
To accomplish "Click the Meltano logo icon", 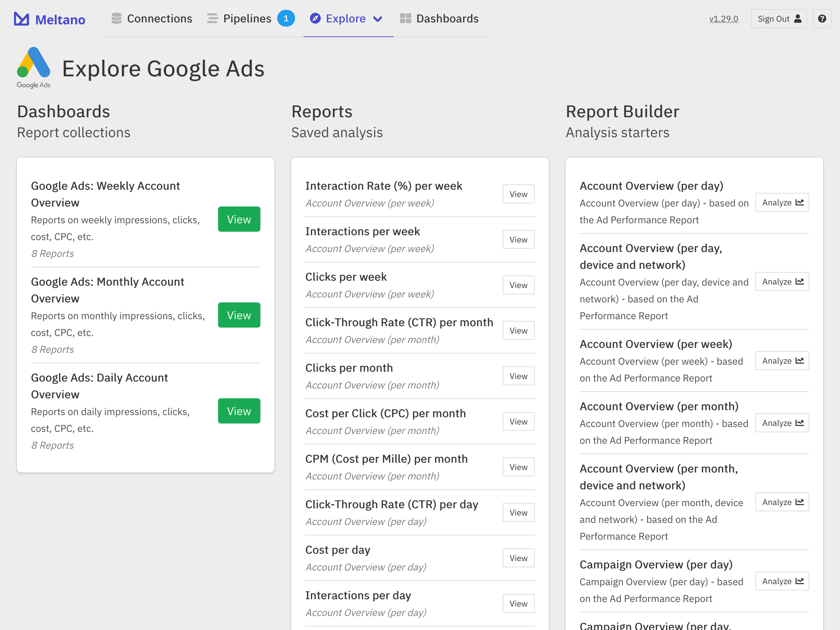I will [21, 19].
